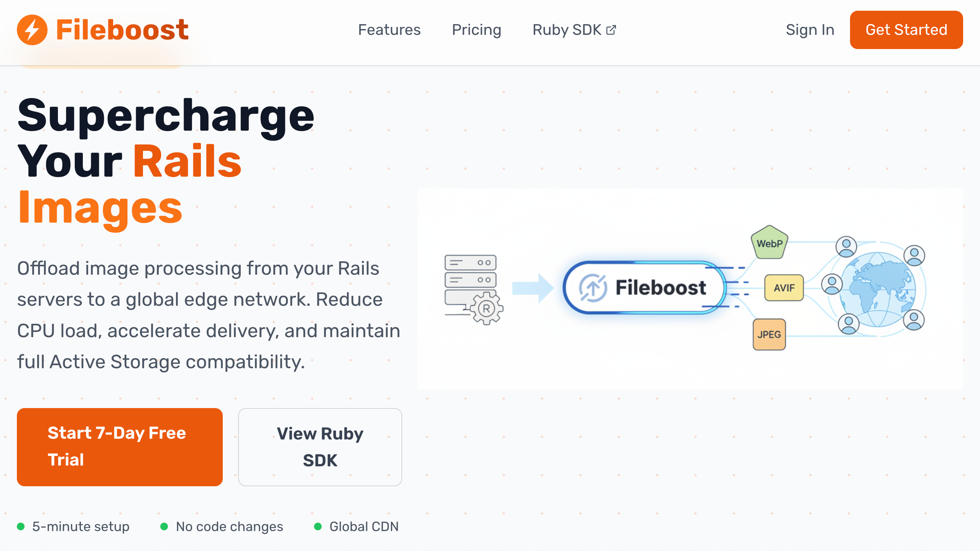Viewport: 980px width, 551px height.
Task: Click the Fileboost brand name text
Action: pos(122,30)
